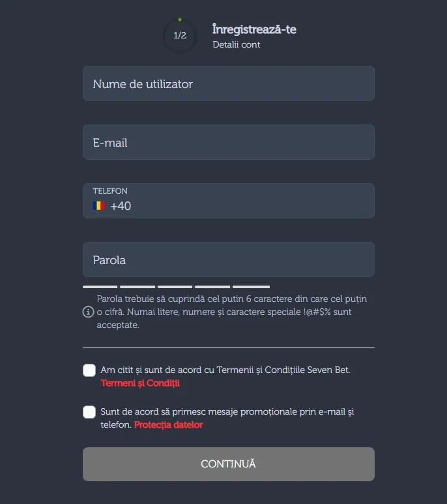Click the Înregistrează-te heading
447x504 pixels.
[x=254, y=29]
